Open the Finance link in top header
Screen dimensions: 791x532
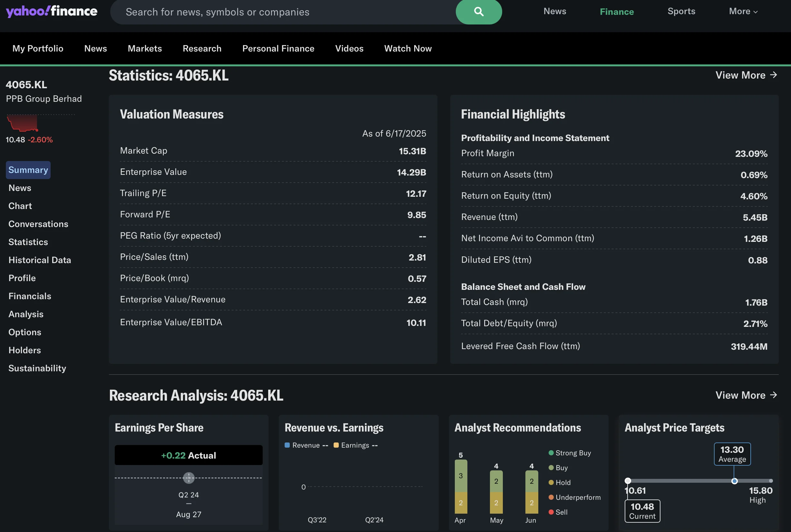(617, 12)
